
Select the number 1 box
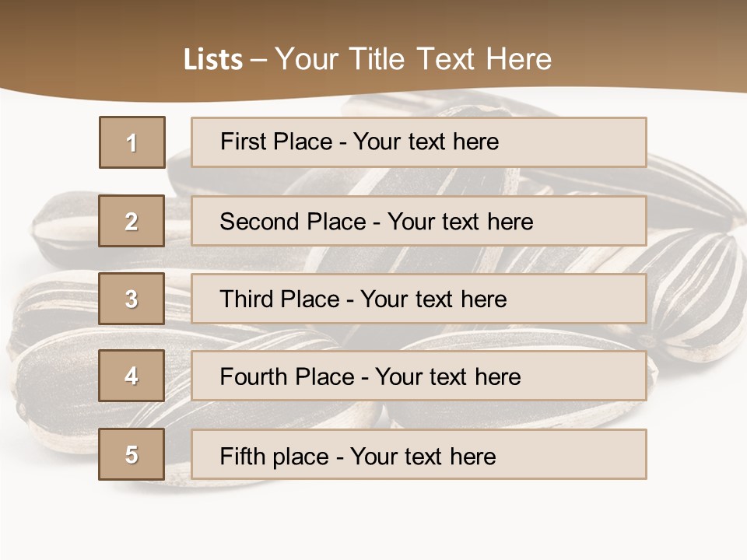tap(132, 142)
